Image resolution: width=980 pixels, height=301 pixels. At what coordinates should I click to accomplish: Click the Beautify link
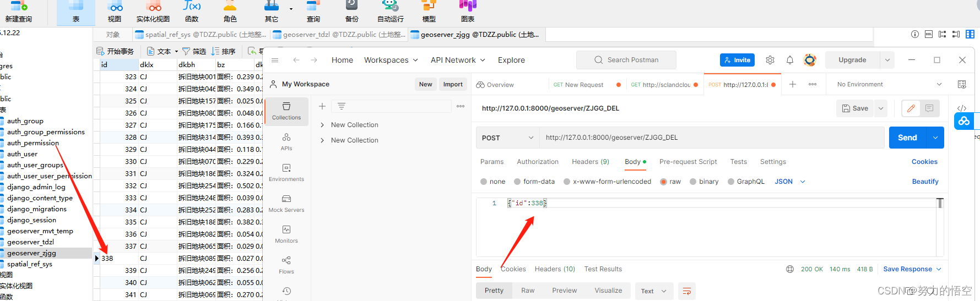tap(925, 182)
